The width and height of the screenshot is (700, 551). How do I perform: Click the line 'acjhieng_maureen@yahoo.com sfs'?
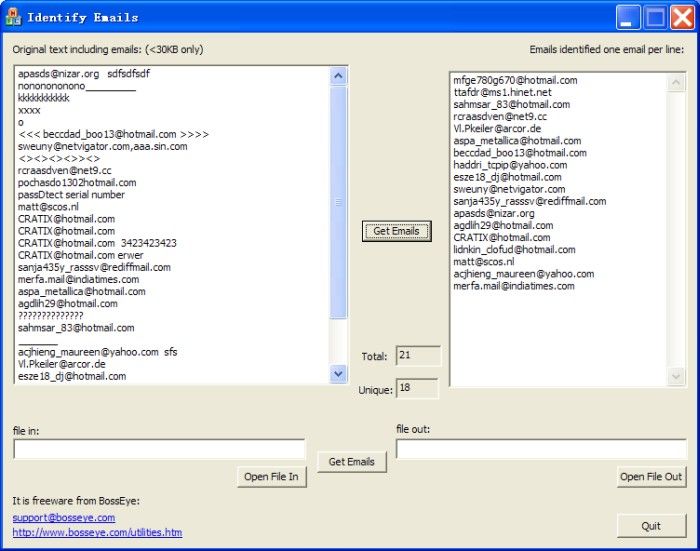click(x=98, y=352)
